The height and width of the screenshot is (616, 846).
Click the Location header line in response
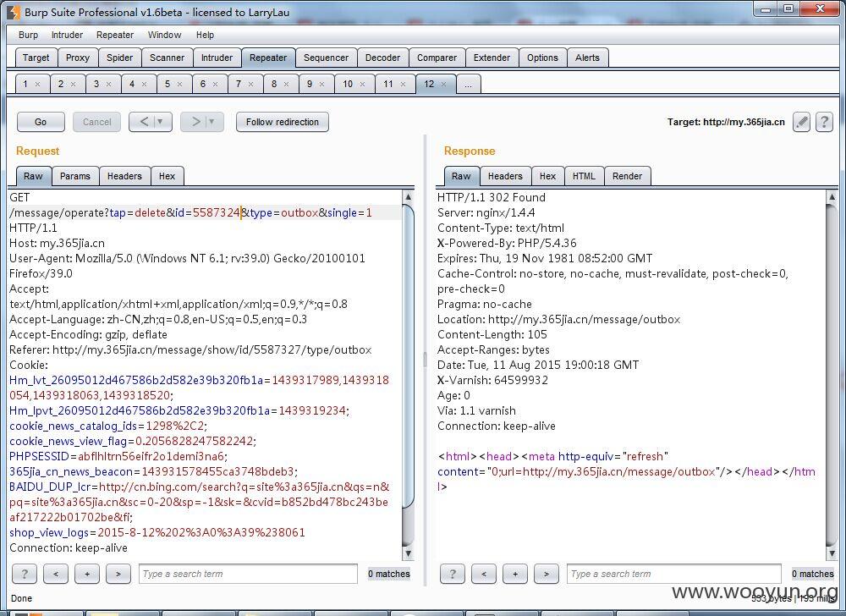pyautogui.click(x=558, y=319)
